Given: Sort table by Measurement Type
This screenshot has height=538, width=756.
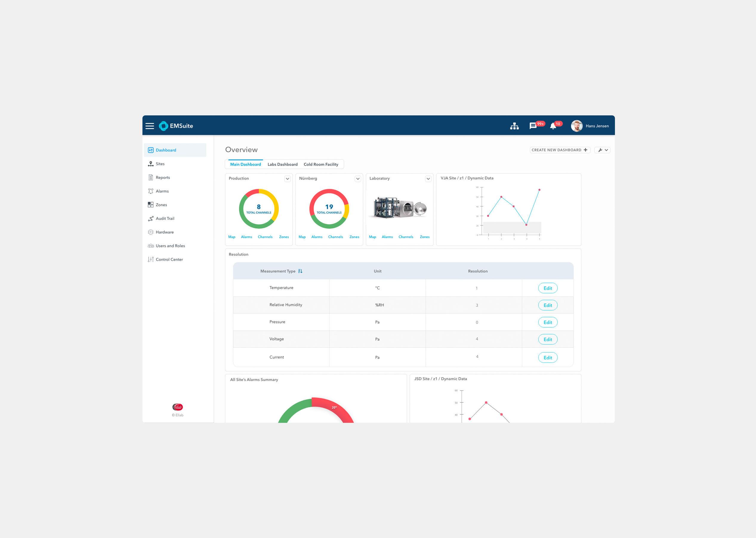Looking at the screenshot, I should (x=300, y=271).
